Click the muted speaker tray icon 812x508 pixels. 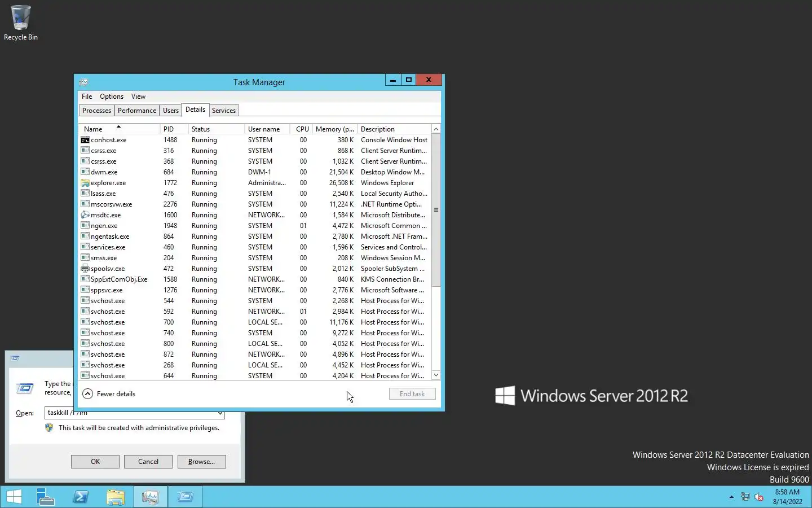point(759,497)
